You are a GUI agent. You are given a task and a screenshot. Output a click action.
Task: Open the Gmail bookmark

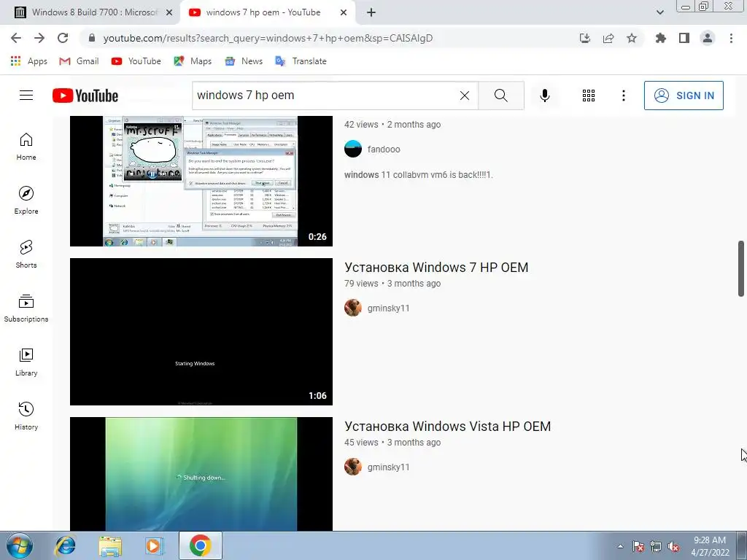(79, 61)
